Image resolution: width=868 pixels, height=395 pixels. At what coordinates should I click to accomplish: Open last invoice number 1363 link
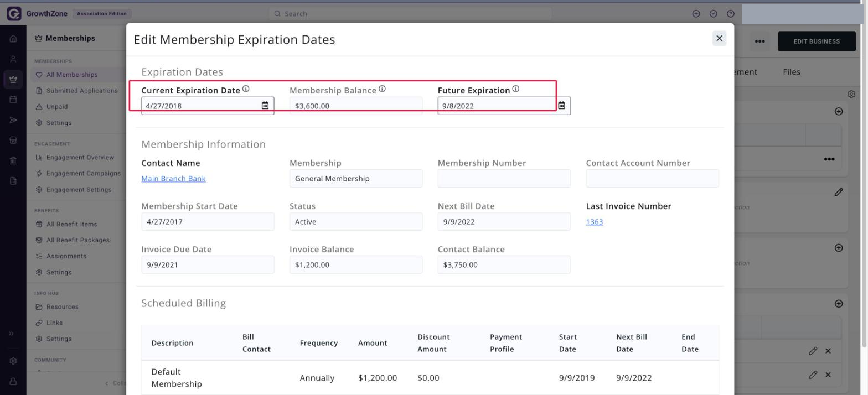[595, 222]
